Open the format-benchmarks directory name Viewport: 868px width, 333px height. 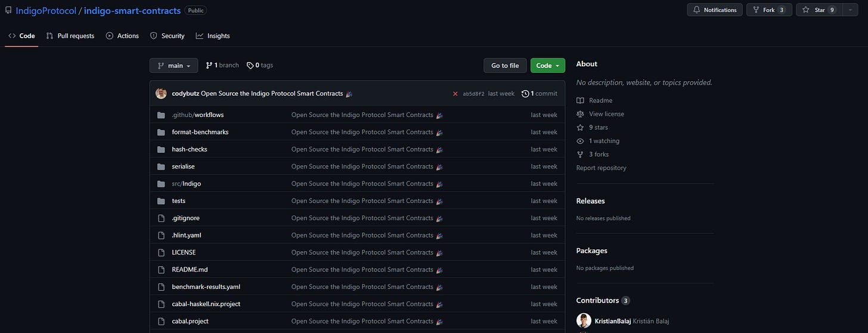click(200, 132)
